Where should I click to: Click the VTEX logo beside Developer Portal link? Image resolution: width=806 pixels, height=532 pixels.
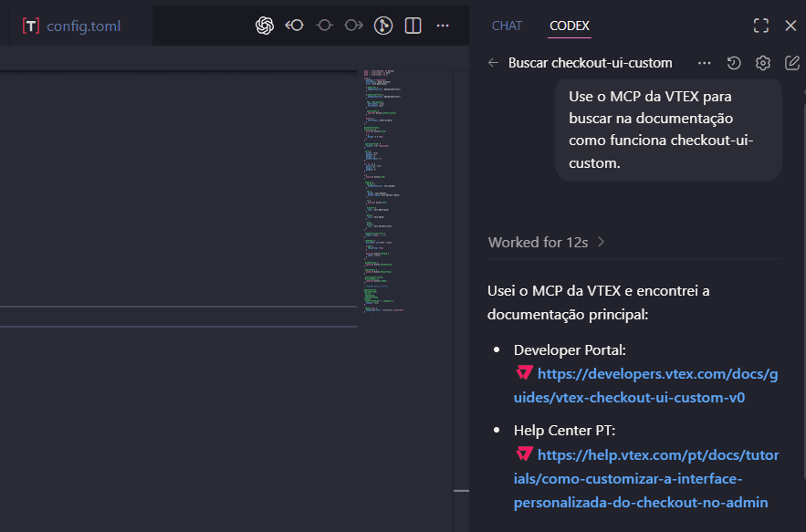pyautogui.click(x=524, y=372)
